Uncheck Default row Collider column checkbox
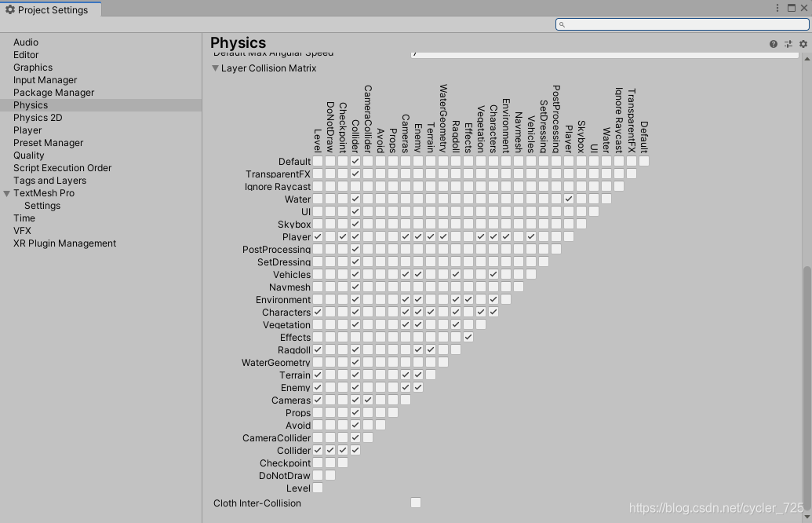 (355, 161)
